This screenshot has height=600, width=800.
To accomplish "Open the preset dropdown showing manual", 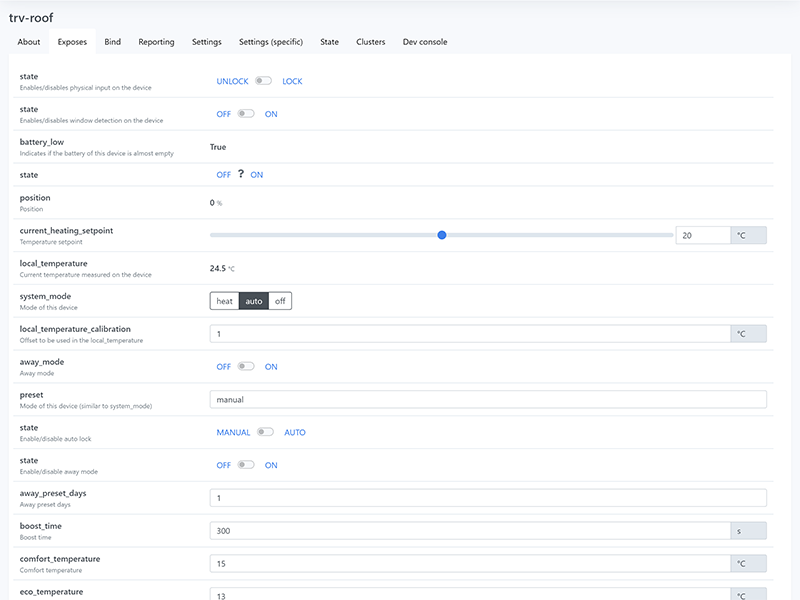I will point(488,399).
